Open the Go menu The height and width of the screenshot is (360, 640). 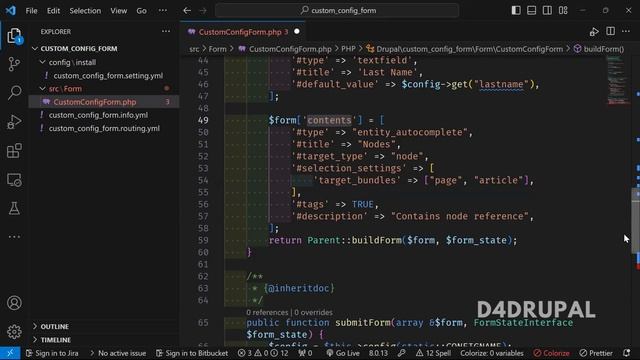141,11
